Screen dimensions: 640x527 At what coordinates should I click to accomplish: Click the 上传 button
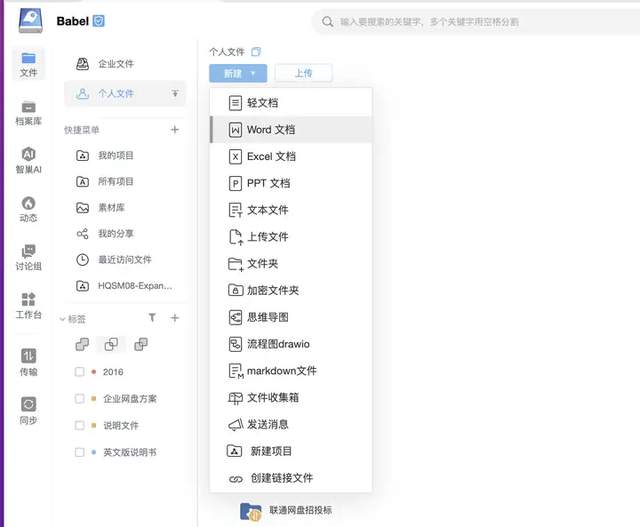(304, 73)
